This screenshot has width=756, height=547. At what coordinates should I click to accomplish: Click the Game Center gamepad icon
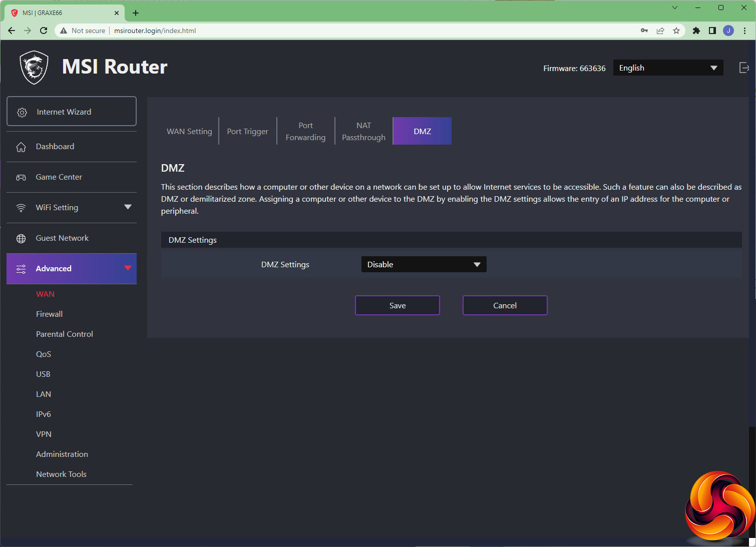21,177
